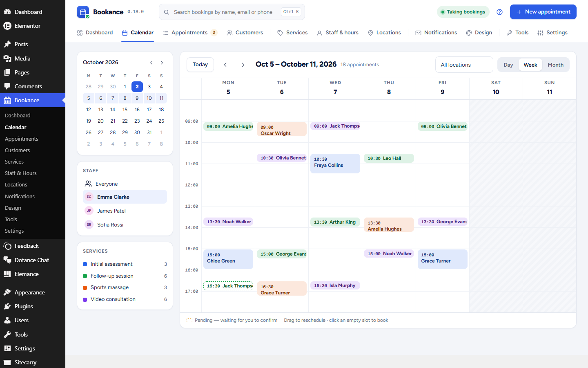588x368 pixels.
Task: Select October 14 in mini calendar
Action: pyautogui.click(x=113, y=110)
